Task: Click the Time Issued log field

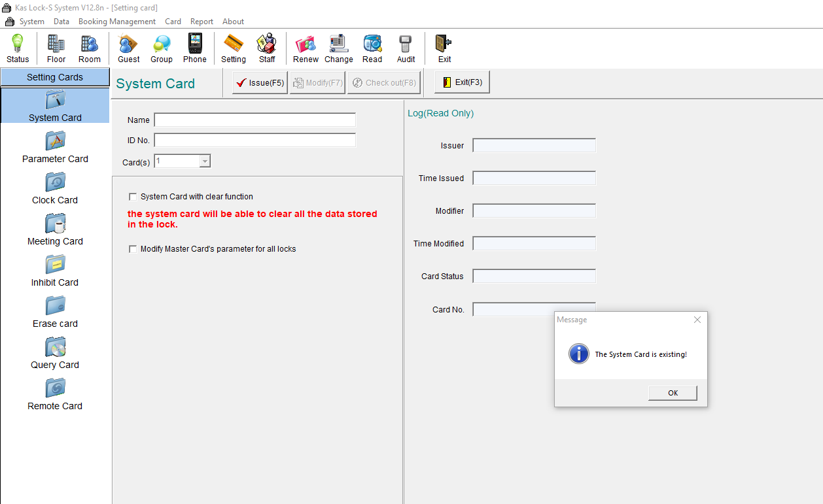Action: click(534, 178)
